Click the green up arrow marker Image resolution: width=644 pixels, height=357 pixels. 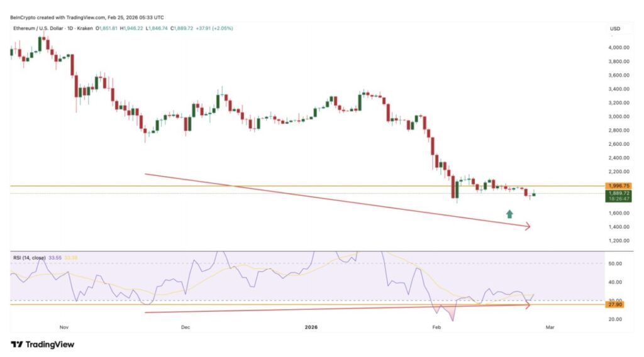pos(509,214)
